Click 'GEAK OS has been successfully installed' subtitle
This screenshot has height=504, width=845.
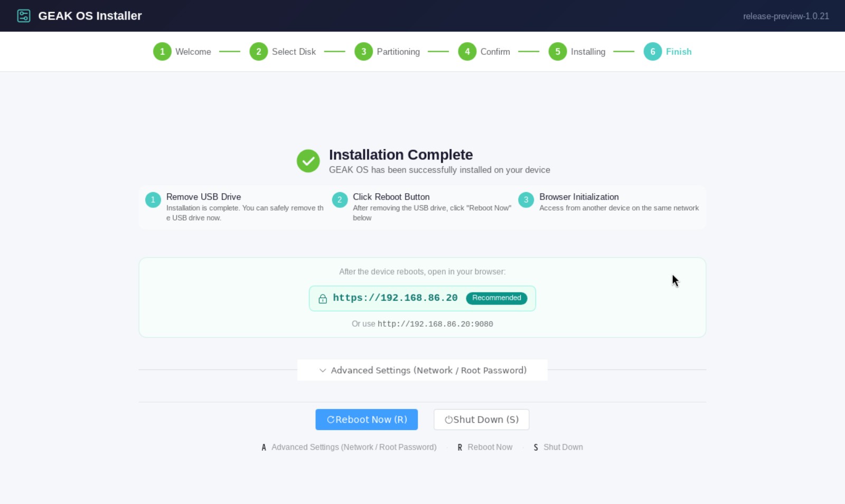(439, 170)
